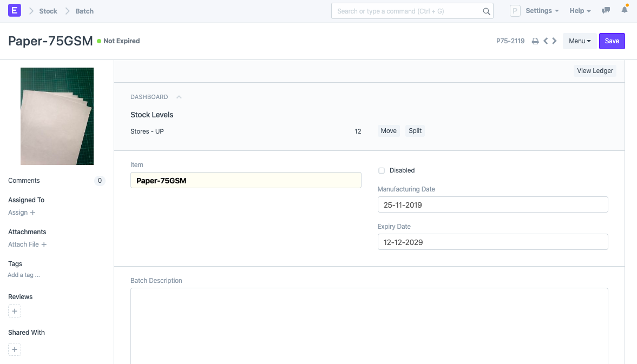The height and width of the screenshot is (364, 637).
Task: Click the View Ledger button
Action: click(595, 71)
